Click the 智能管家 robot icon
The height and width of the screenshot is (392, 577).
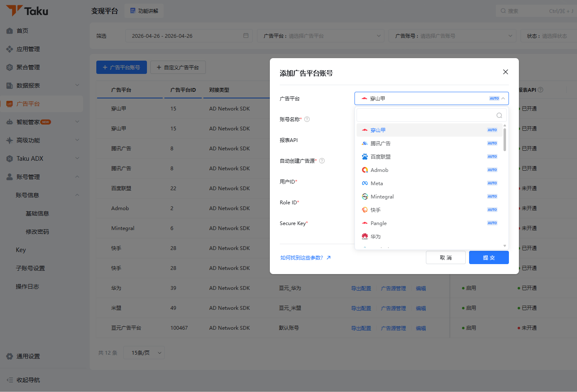pos(10,122)
